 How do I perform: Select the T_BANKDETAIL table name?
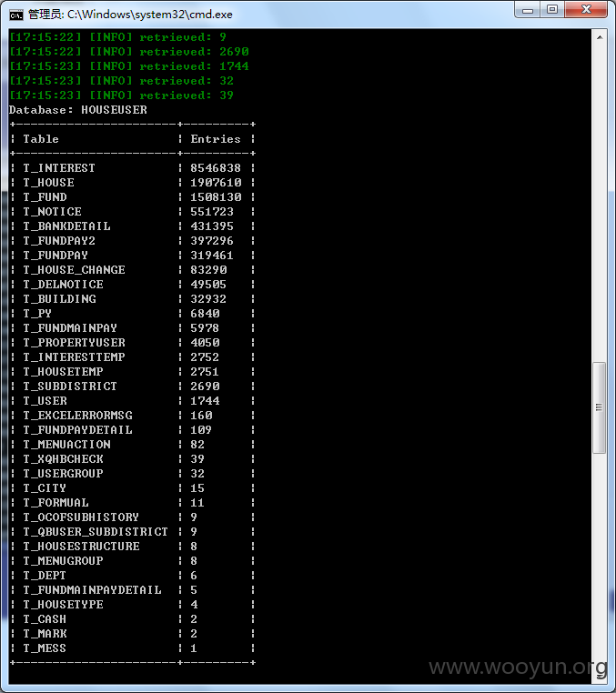tap(66, 226)
